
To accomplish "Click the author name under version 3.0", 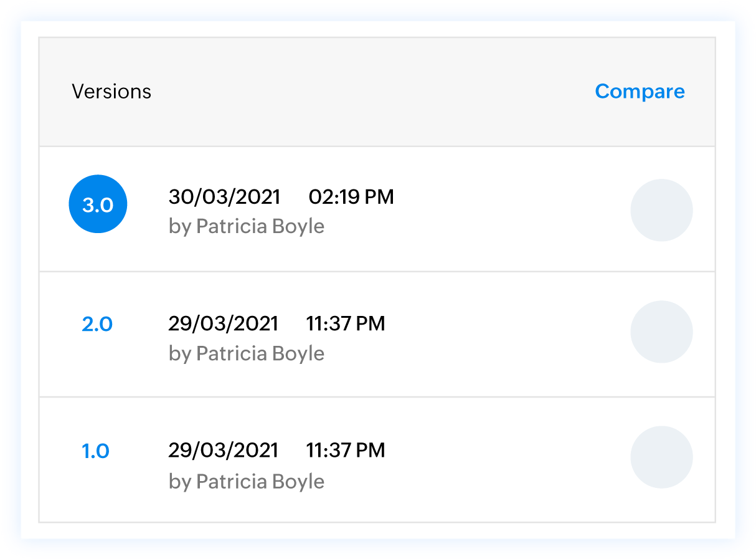I will [247, 226].
